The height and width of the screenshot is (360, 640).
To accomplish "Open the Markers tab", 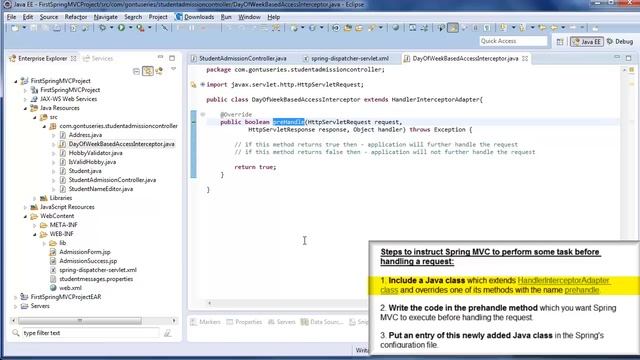I will point(206,322).
